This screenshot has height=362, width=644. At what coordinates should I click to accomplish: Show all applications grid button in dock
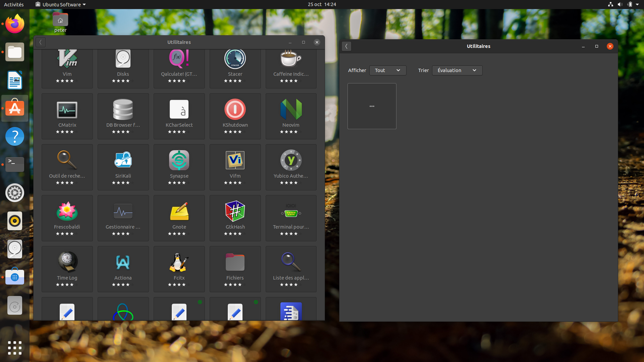pos(15,347)
